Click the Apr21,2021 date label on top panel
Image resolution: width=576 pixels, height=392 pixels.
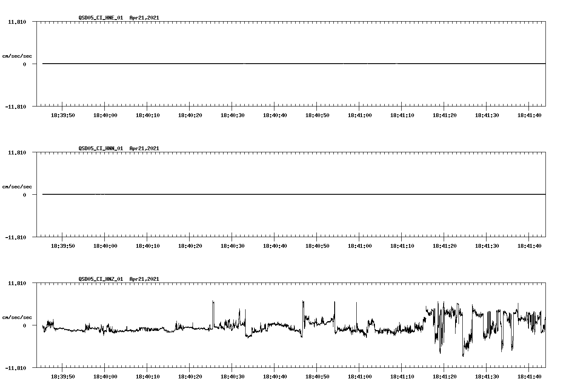coord(144,18)
